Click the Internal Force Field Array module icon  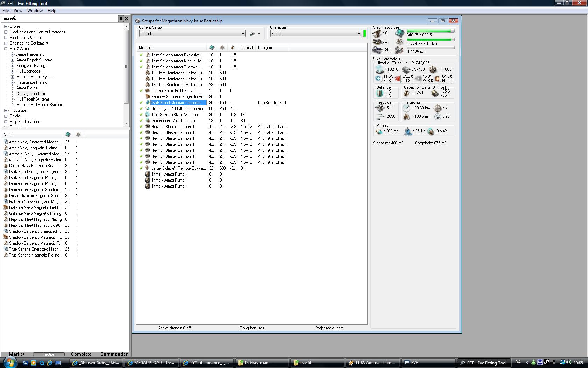pos(148,91)
